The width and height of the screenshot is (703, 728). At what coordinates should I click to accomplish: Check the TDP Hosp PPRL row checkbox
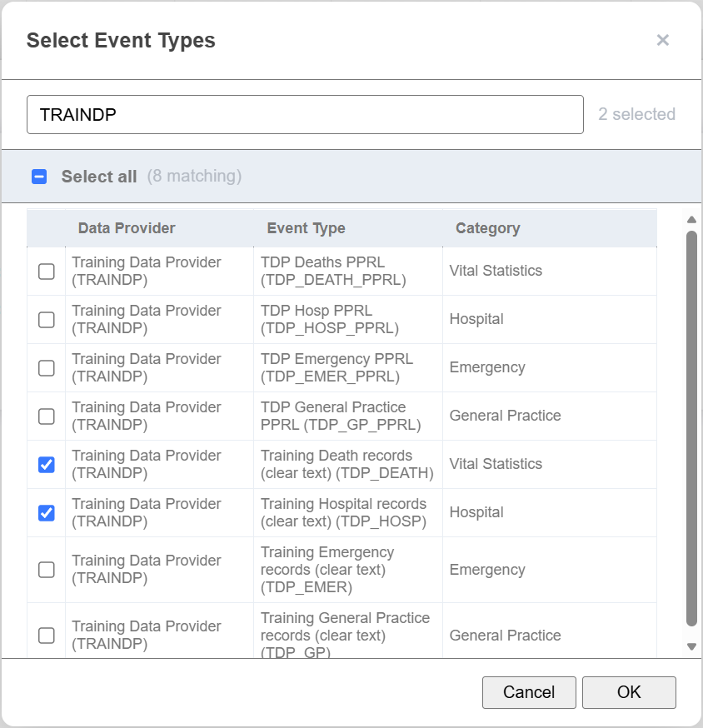tap(47, 319)
